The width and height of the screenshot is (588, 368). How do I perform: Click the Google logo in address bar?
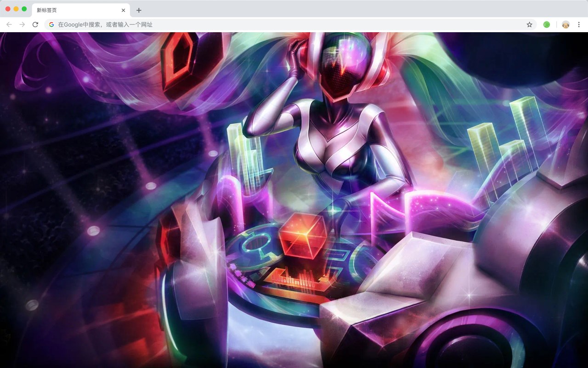(x=51, y=24)
